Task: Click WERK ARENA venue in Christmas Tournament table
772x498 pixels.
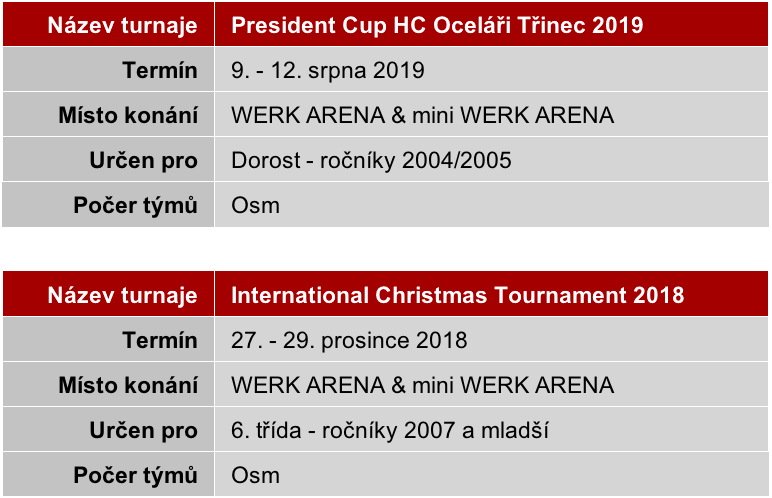Action: pyautogui.click(x=422, y=385)
